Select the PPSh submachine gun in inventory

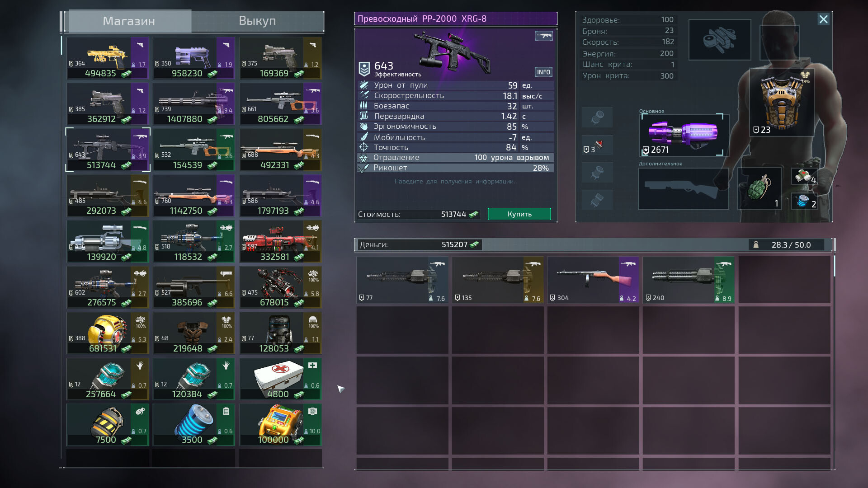[593, 279]
